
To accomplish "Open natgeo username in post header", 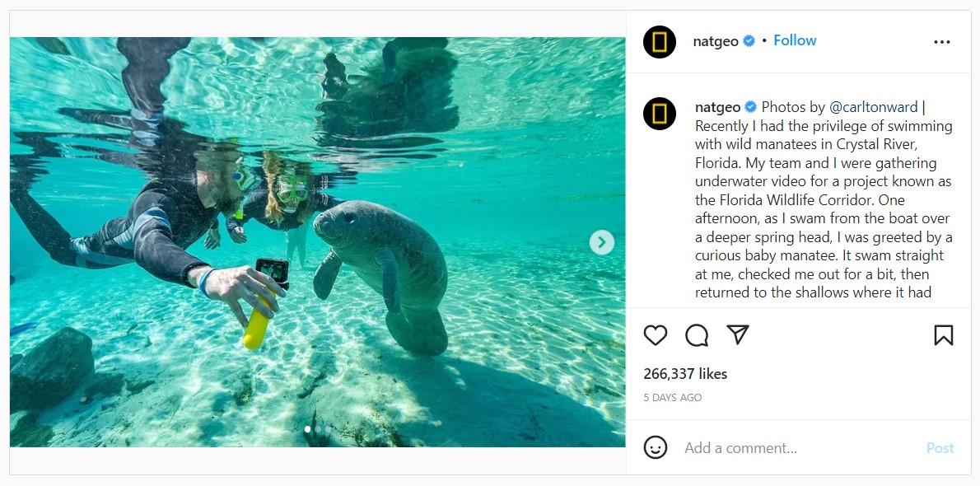I will point(716,41).
